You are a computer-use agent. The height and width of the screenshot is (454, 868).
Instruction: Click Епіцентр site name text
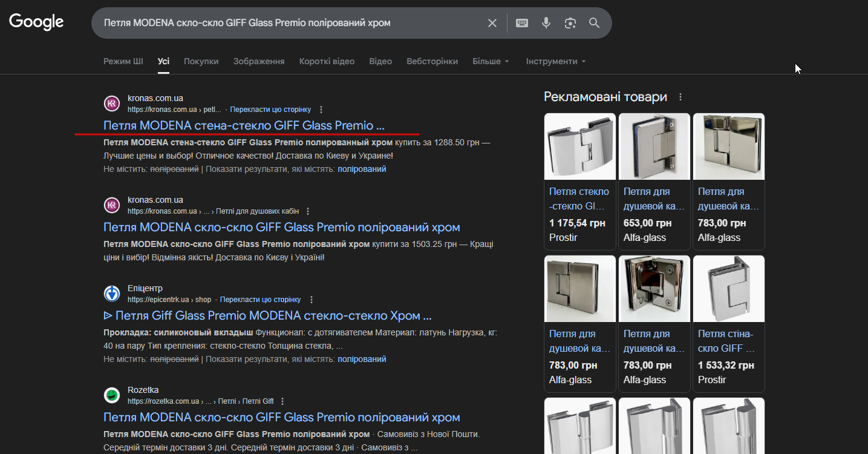(x=145, y=288)
